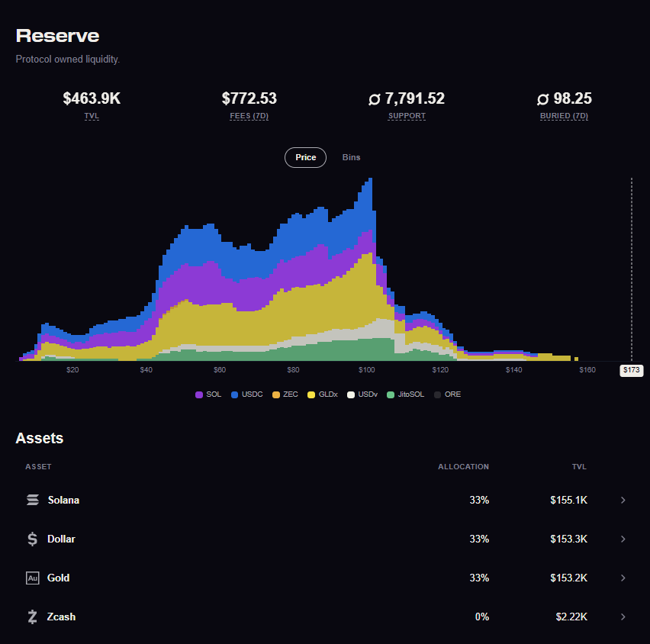The image size is (650, 644).
Task: Click the Zcash logo icon
Action: pyautogui.click(x=32, y=617)
